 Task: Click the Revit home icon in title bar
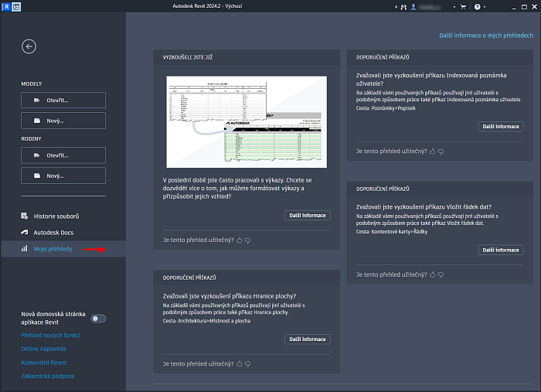click(x=17, y=6)
